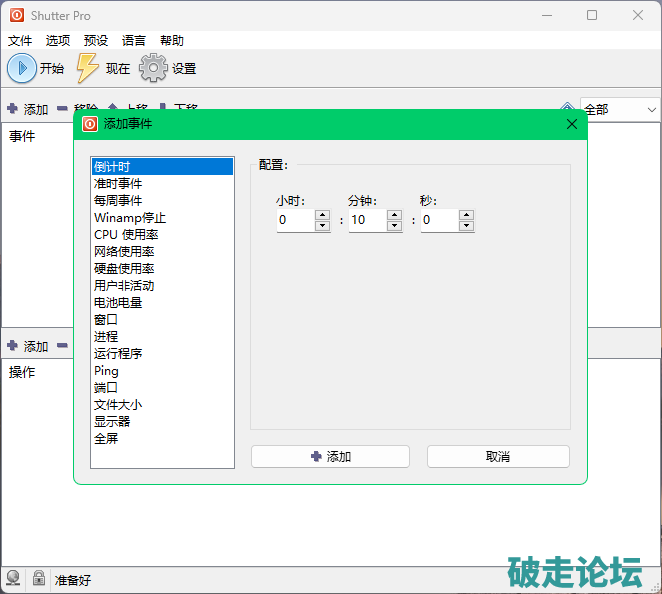The height and width of the screenshot is (594, 662).
Task: Increase the seconds (秒) value with up arrow
Action: [x=466, y=214]
